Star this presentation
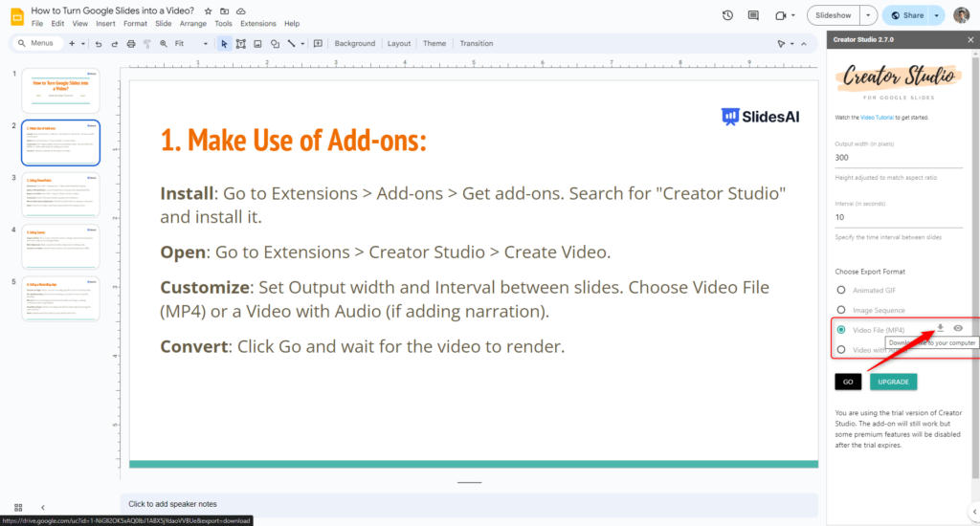Image resolution: width=980 pixels, height=526 pixels. pos(208,11)
